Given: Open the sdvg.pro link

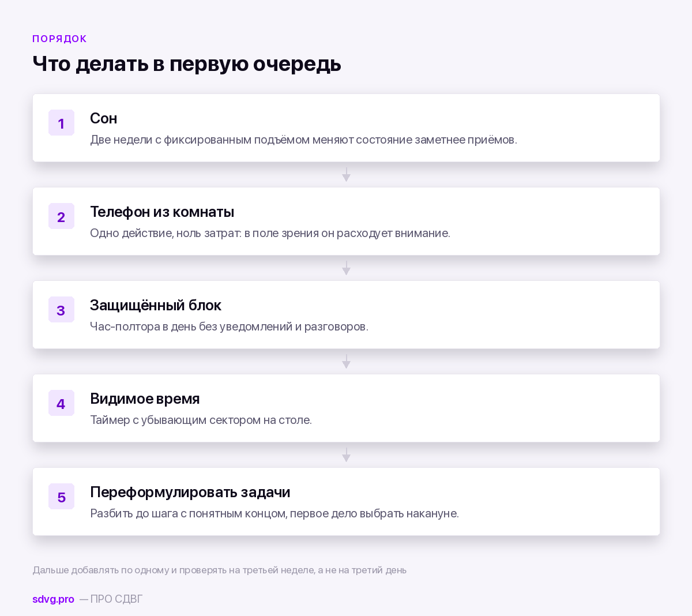Looking at the screenshot, I should 53,599.
